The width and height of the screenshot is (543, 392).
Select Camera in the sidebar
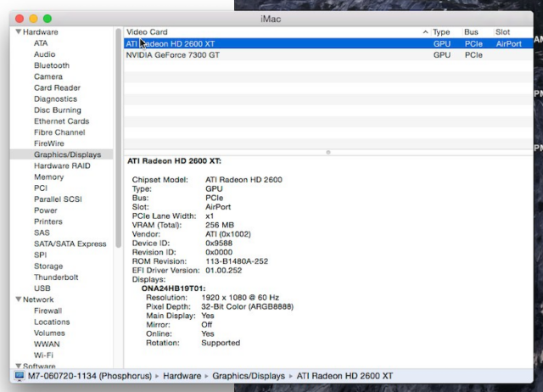pos(48,76)
